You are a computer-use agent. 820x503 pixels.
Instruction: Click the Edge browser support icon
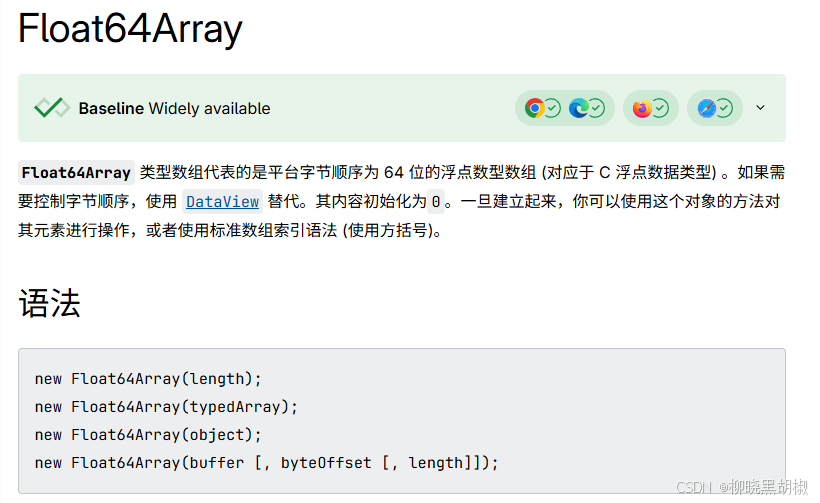point(578,108)
